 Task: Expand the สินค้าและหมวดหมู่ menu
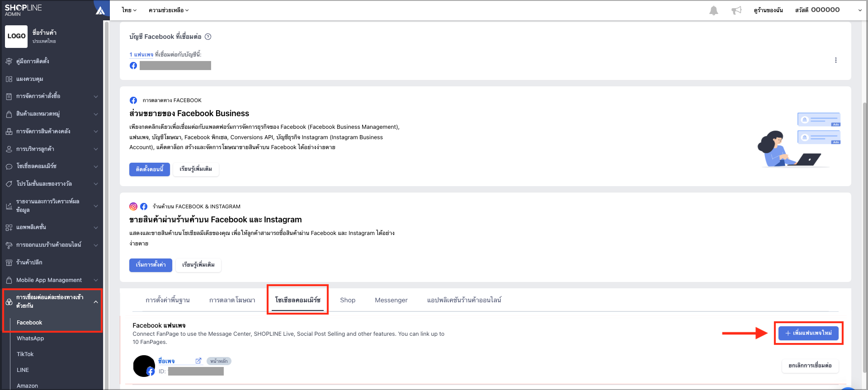click(95, 114)
